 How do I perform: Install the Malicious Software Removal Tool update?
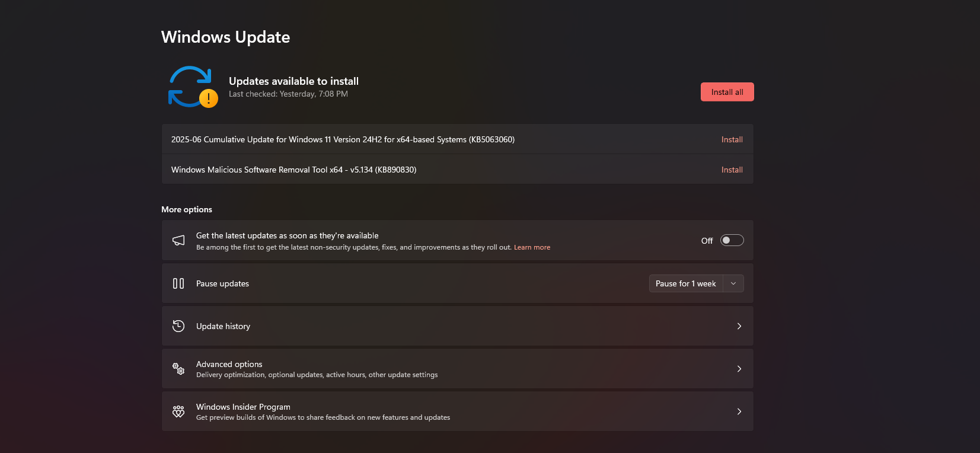pos(732,170)
